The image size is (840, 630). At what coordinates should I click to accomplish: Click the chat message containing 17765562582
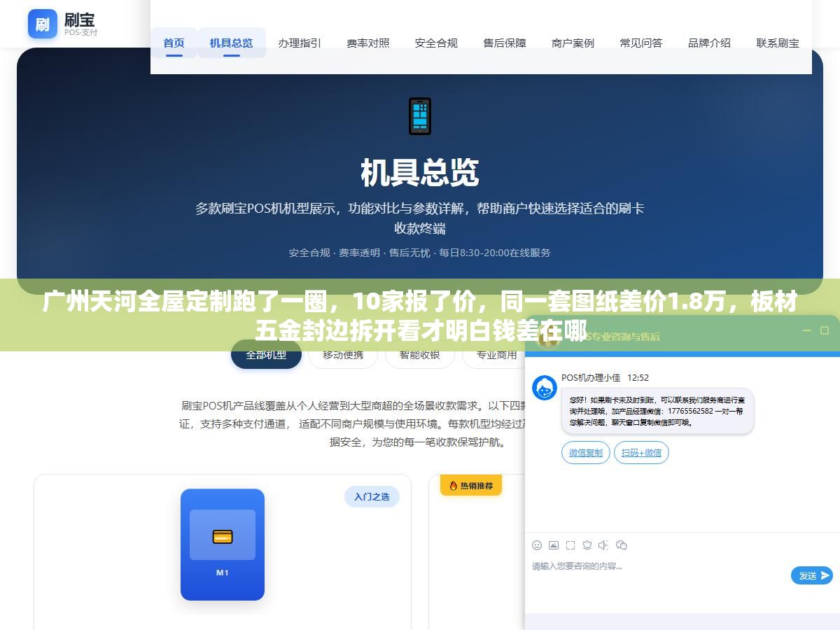click(x=657, y=411)
